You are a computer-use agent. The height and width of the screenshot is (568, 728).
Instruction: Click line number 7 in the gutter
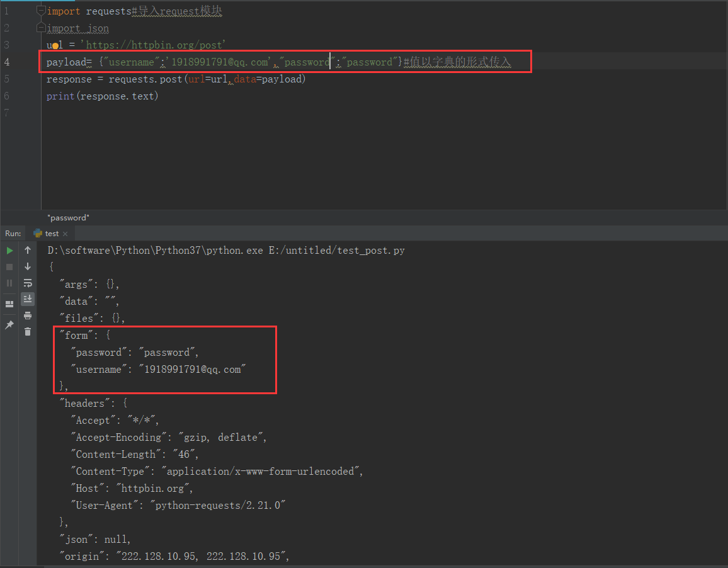click(6, 113)
